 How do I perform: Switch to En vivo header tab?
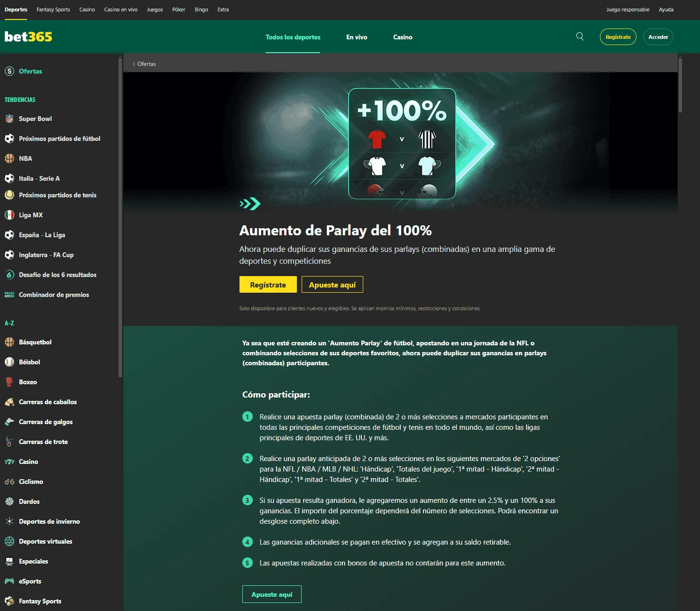[357, 37]
